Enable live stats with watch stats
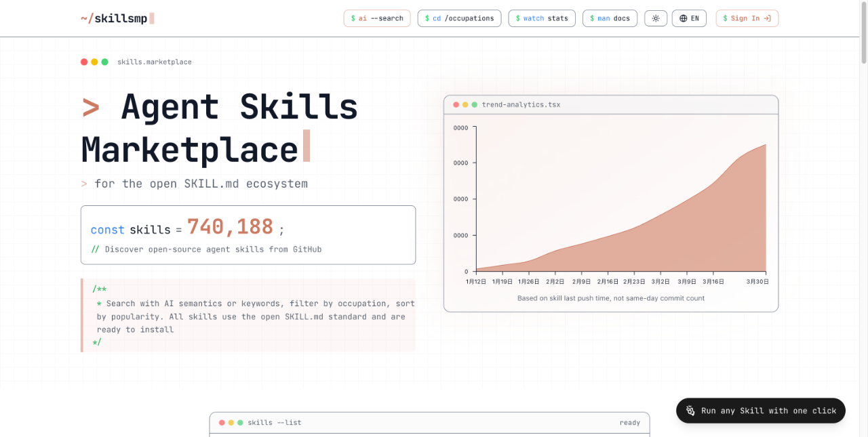This screenshot has width=868, height=437. [x=542, y=18]
